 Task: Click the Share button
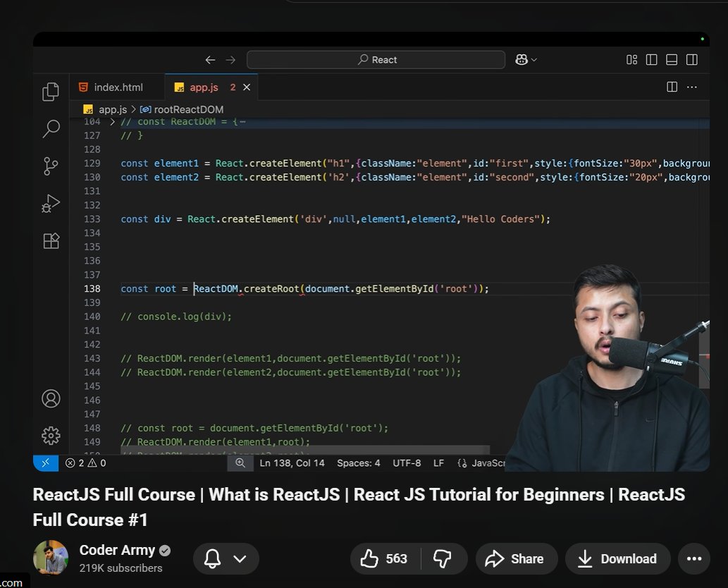coord(516,558)
